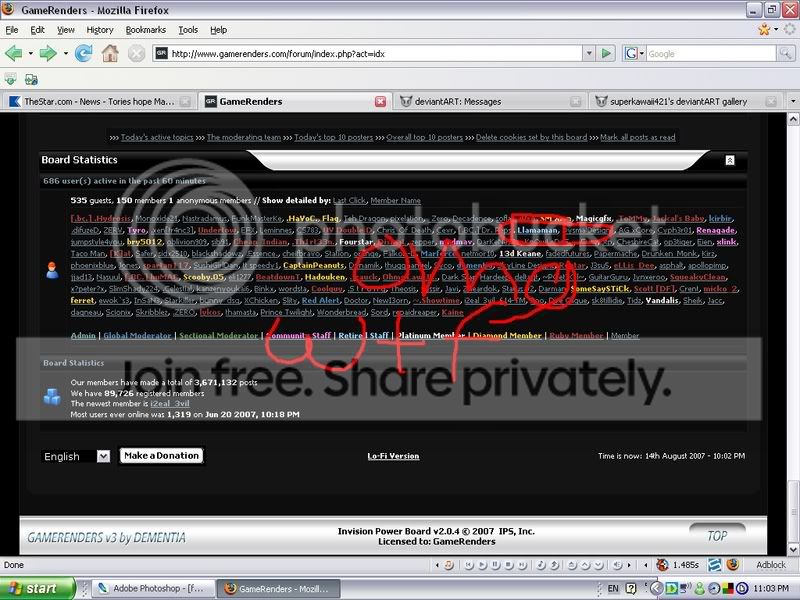Click FoxyTunes next track button
Viewport: 800px width, 600px height.
tap(522, 565)
